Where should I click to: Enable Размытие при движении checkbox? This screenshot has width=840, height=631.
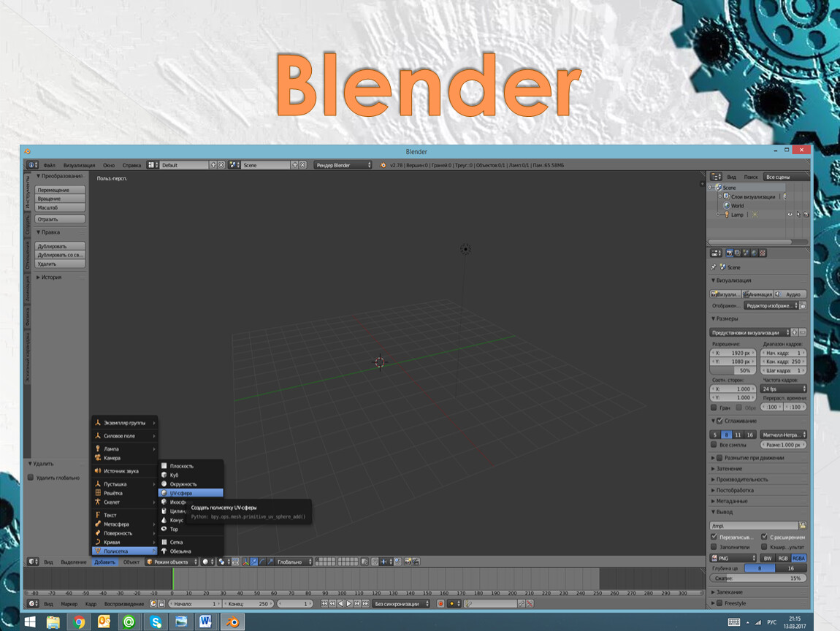pyautogui.click(x=719, y=458)
